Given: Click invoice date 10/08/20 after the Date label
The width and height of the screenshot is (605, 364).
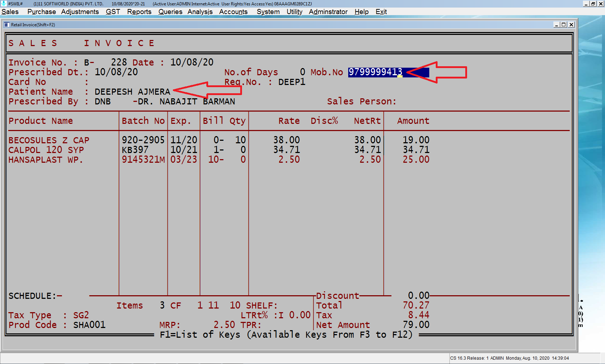Looking at the screenshot, I should 192,62.
